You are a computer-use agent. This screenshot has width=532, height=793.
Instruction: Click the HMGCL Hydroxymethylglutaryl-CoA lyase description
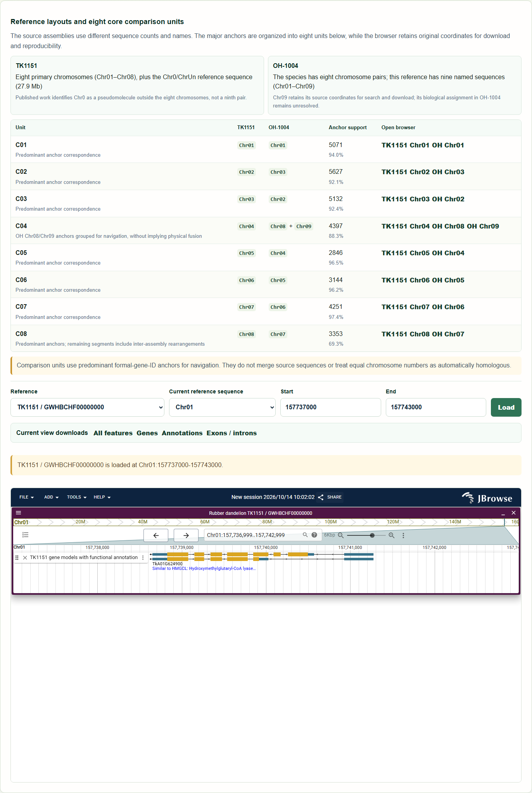[x=204, y=568]
